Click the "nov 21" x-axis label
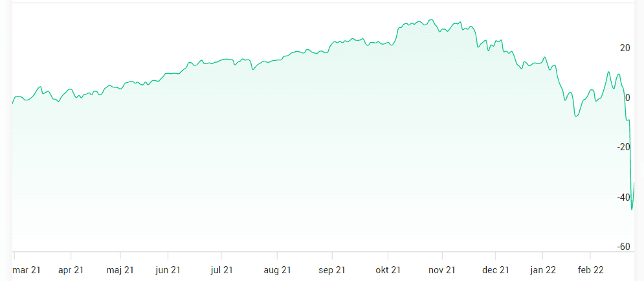This screenshot has height=281, width=644. tap(443, 270)
